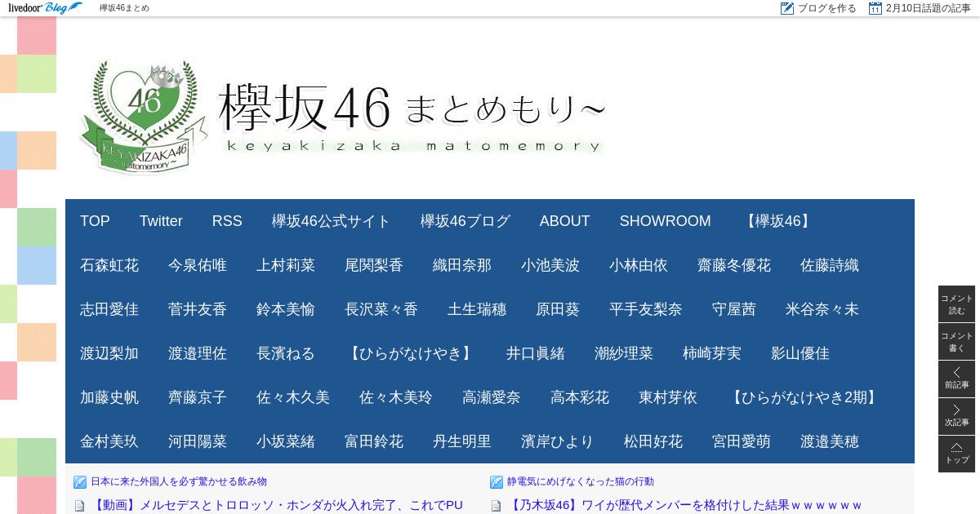The image size is (980, 514).
Task: Select member 小林由依
Action: 639,265
